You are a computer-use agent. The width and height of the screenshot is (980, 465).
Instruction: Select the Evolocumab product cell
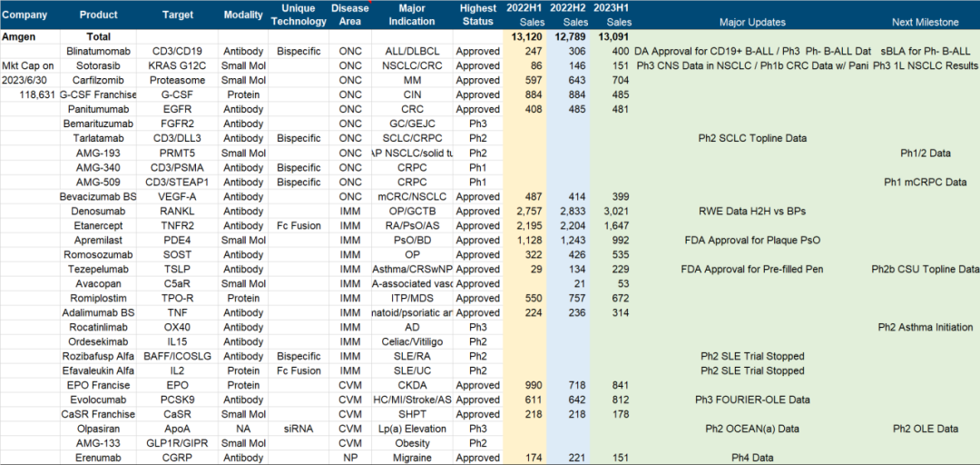pyautogui.click(x=98, y=400)
